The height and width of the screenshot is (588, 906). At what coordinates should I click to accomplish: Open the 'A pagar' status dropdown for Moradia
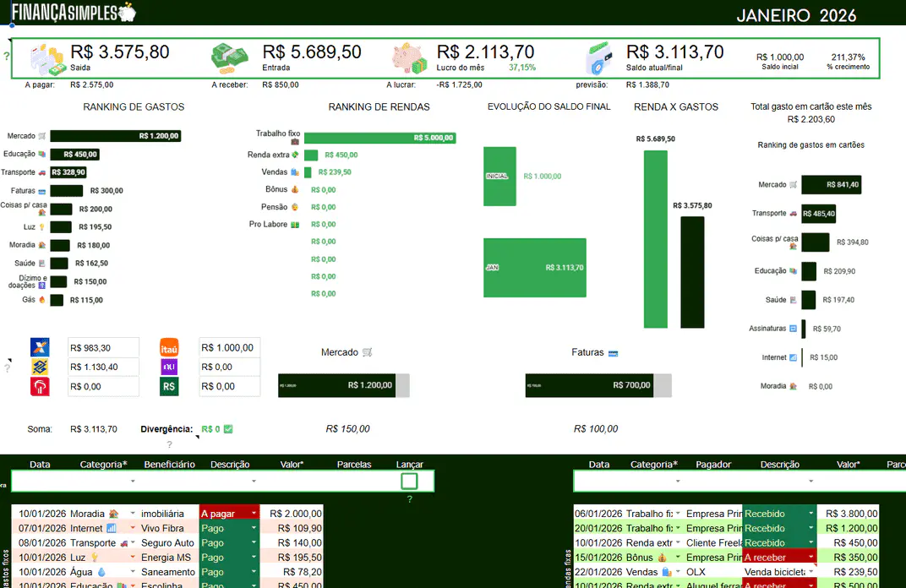pyautogui.click(x=254, y=514)
